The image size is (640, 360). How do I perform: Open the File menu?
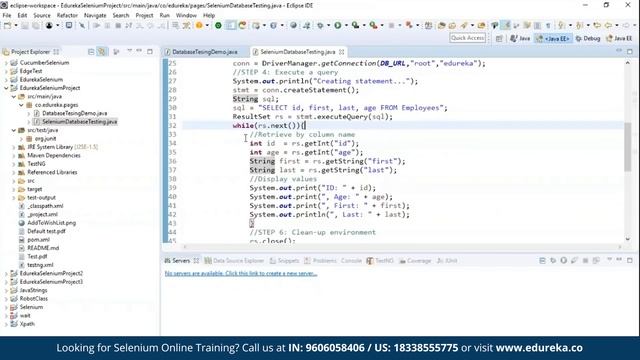coord(7,15)
